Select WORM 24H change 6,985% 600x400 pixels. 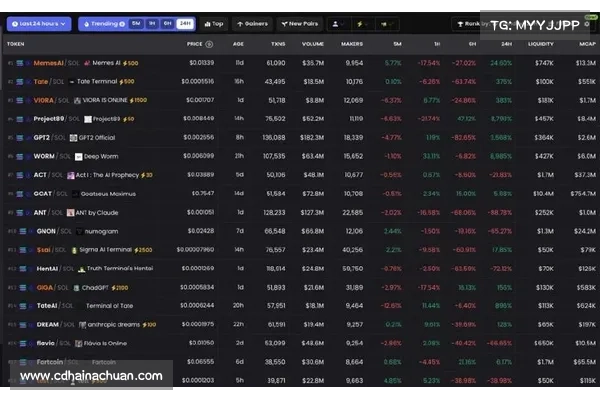coord(501,156)
